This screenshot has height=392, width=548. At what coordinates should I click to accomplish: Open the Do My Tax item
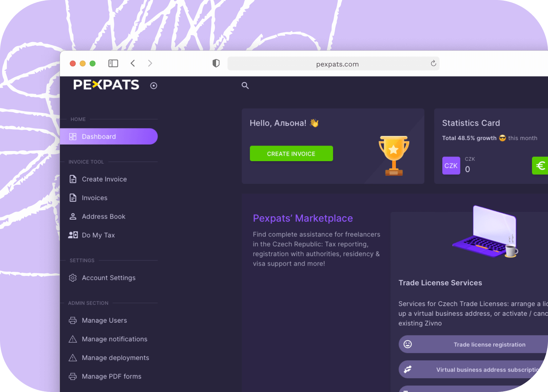click(109, 235)
